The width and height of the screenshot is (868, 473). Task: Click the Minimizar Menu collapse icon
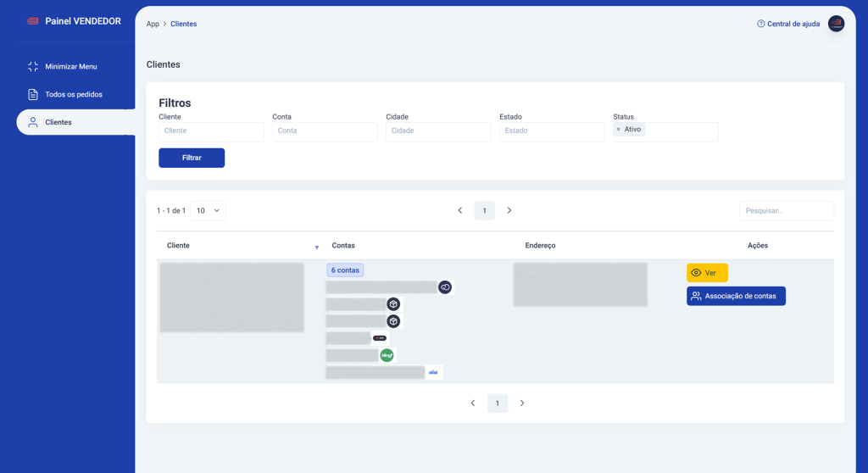coord(33,66)
